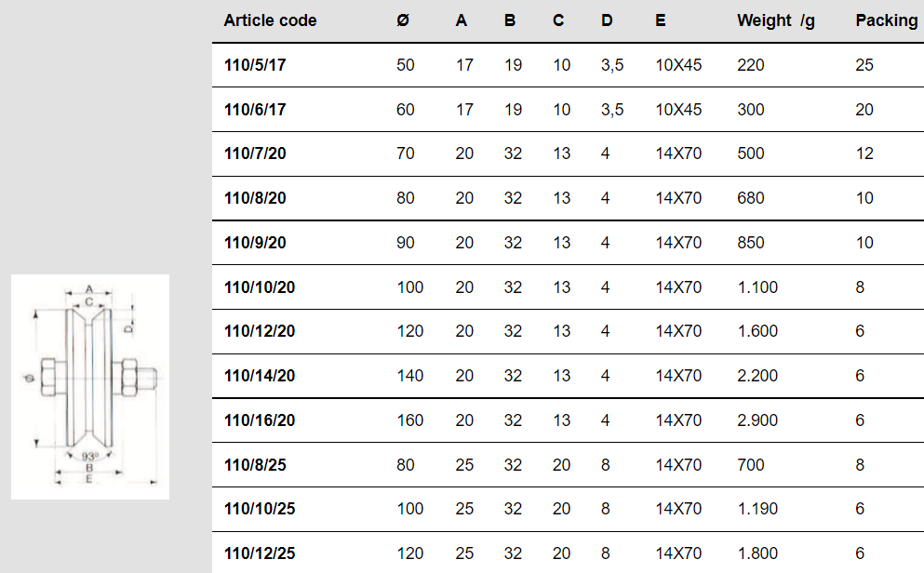
Task: Click the 10X45 value in first row
Action: click(679, 65)
